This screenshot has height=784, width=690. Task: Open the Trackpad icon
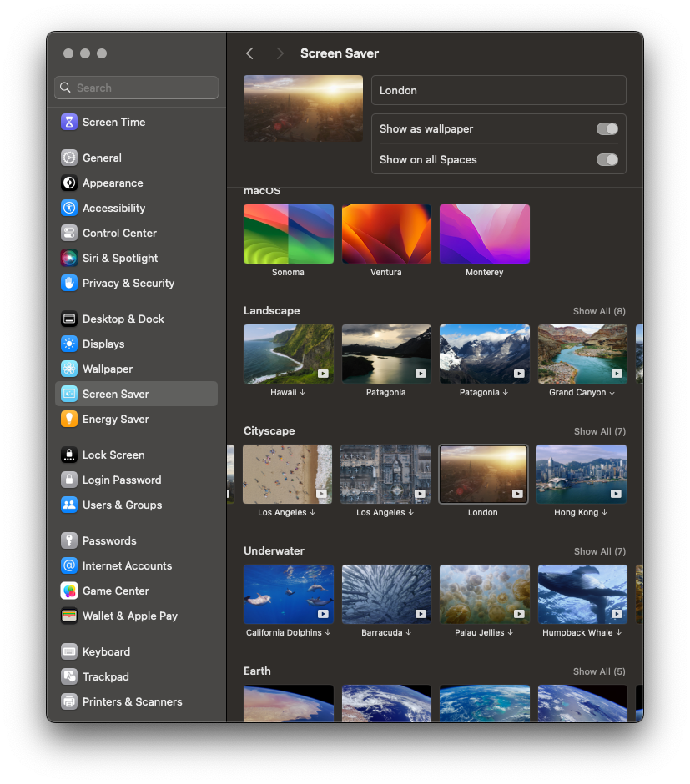69,677
